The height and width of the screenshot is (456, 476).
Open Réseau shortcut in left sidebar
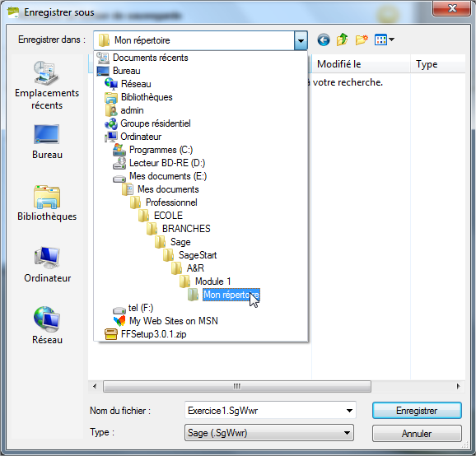tap(47, 326)
